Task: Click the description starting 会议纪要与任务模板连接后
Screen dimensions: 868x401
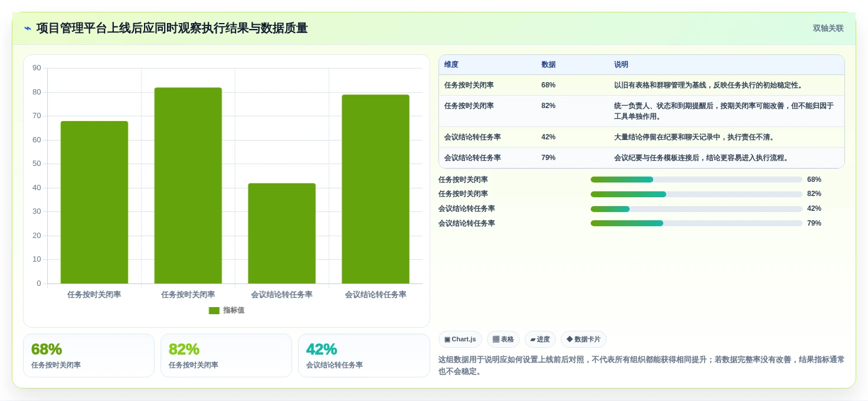Action: click(702, 158)
